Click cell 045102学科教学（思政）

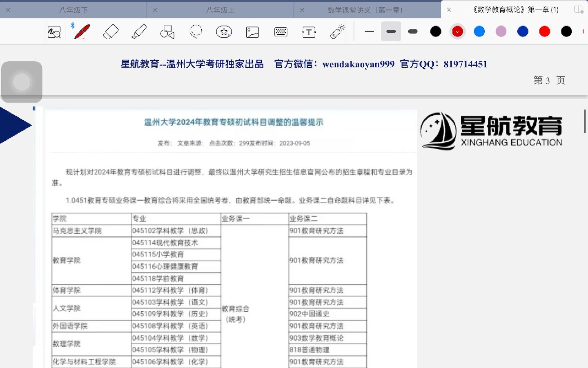click(176, 231)
